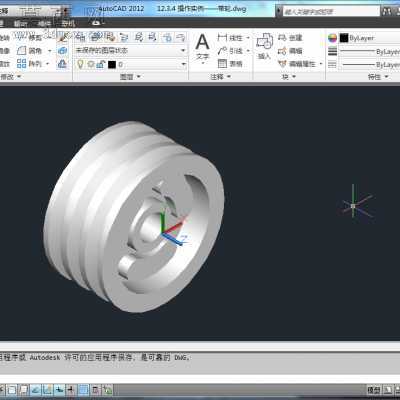Toggle layer 0 freeze sun icon
The image size is (400, 400).
click(91, 64)
